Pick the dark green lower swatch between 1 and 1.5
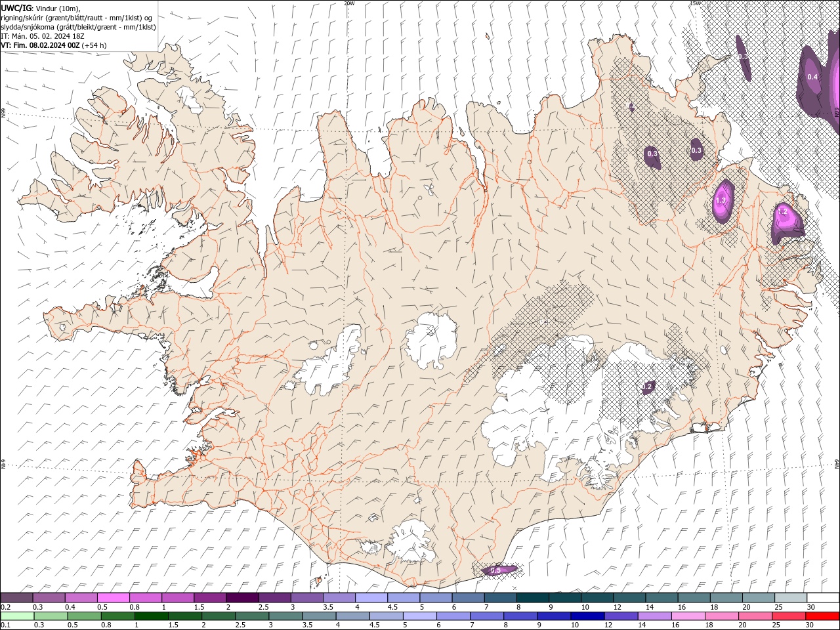The width and height of the screenshot is (840, 630). pyautogui.click(x=151, y=616)
